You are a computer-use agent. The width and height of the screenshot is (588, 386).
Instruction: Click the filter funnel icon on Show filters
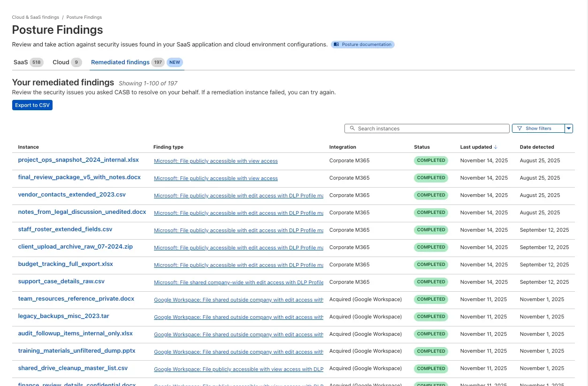[x=519, y=128]
